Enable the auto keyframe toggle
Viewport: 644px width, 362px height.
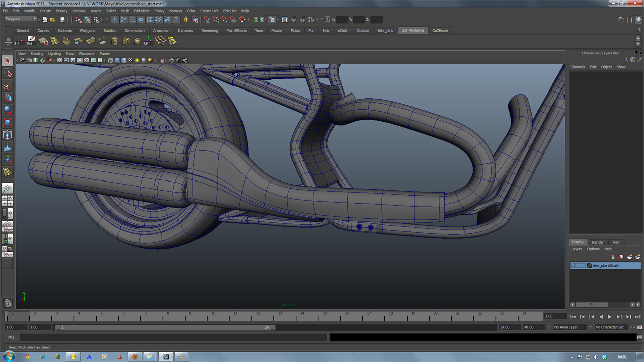633,327
